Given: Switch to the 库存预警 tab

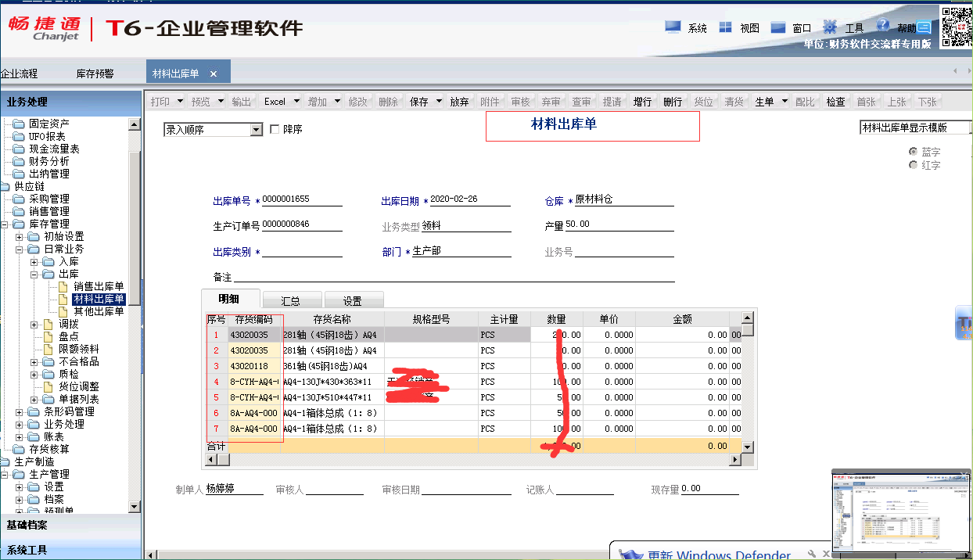Looking at the screenshot, I should coord(95,74).
